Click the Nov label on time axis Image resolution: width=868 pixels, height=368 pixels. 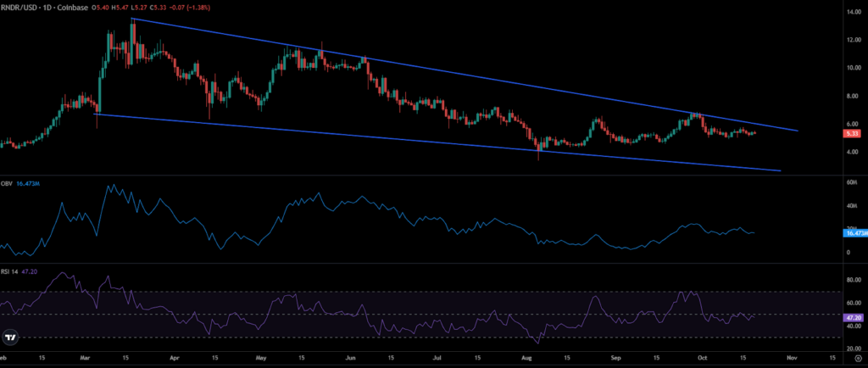(x=792, y=359)
